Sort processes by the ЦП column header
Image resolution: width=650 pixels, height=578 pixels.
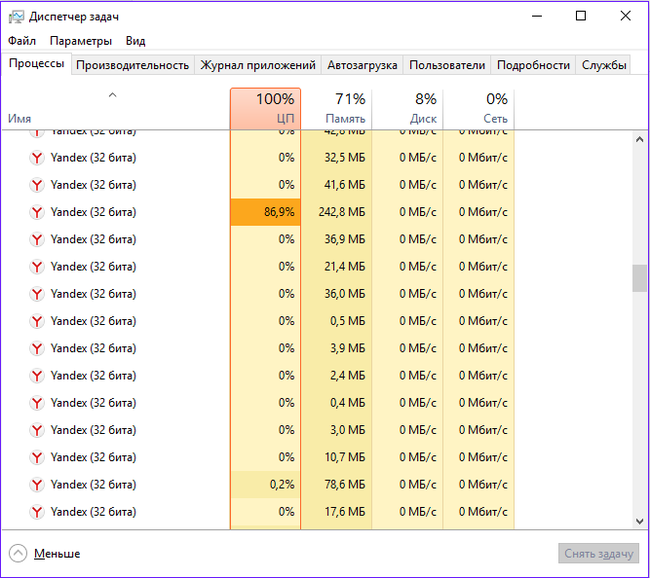pos(265,109)
